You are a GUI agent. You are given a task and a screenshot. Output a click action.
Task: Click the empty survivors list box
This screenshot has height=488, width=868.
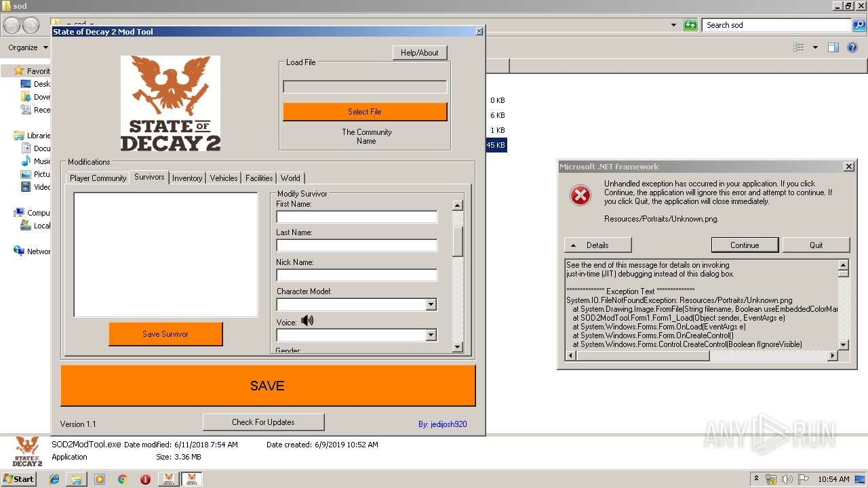[165, 255]
